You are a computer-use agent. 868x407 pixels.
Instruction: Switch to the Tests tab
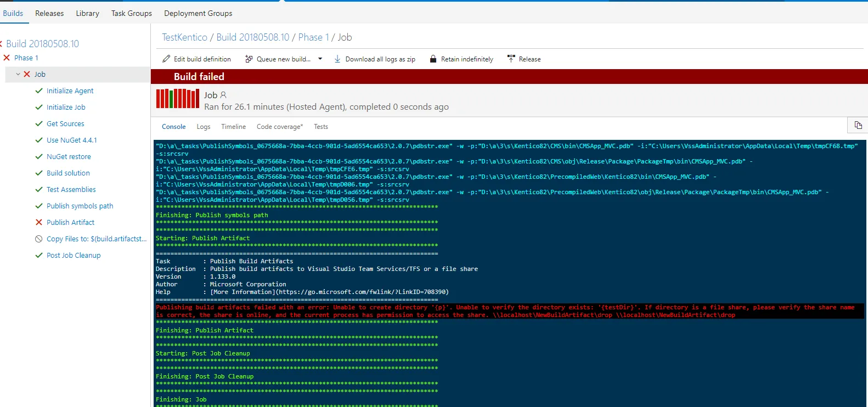point(321,127)
